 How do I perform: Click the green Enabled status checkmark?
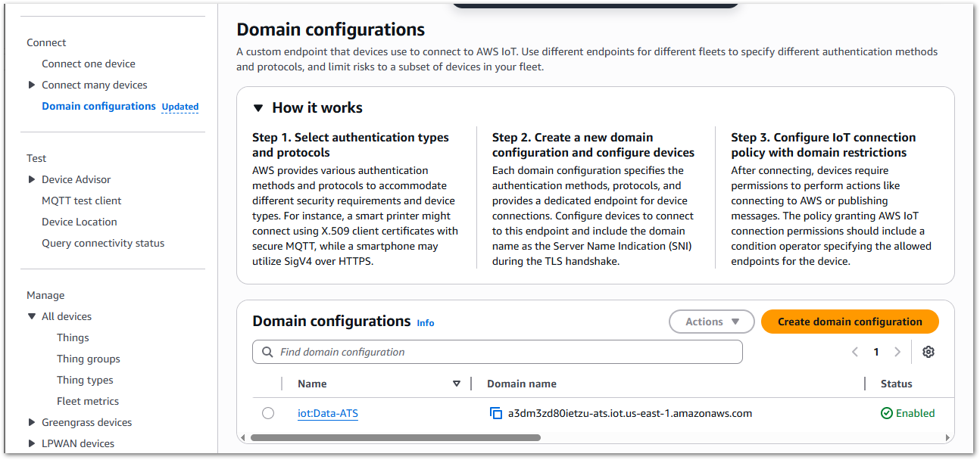click(885, 413)
